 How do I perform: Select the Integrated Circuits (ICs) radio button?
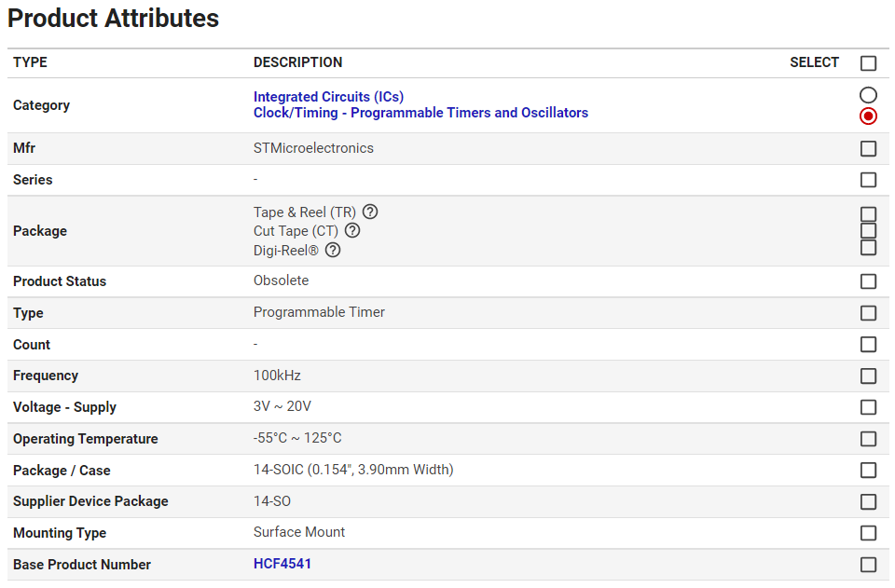pos(868,95)
